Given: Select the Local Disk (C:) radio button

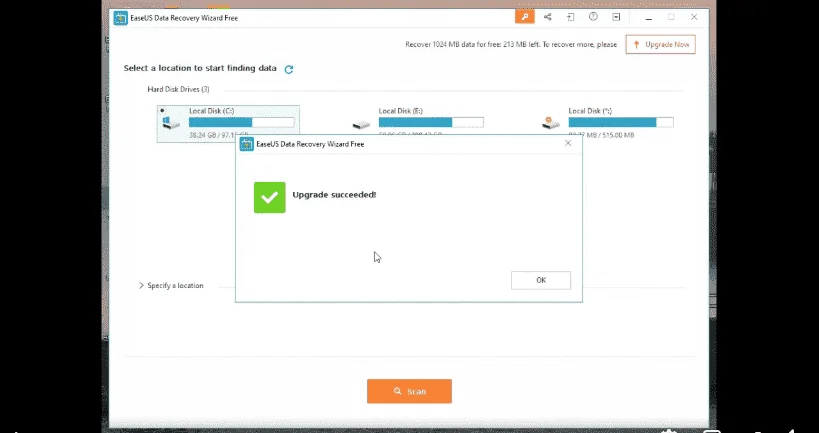Looking at the screenshot, I should [x=162, y=111].
